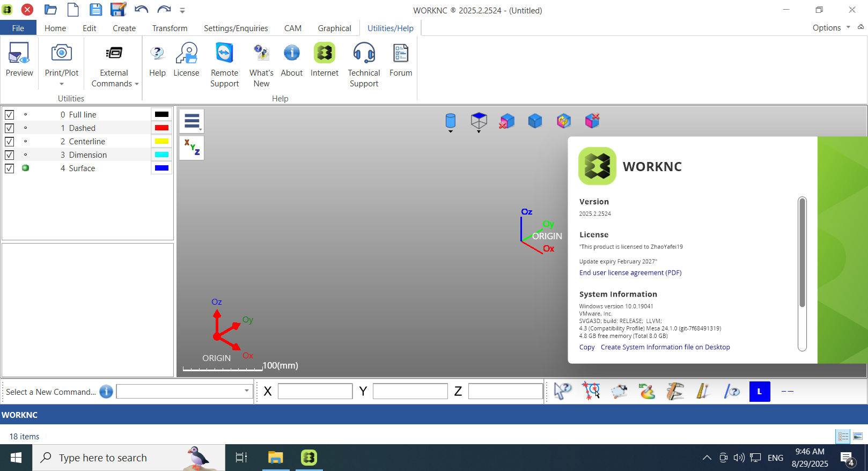Open the command selection combo box

[184, 391]
